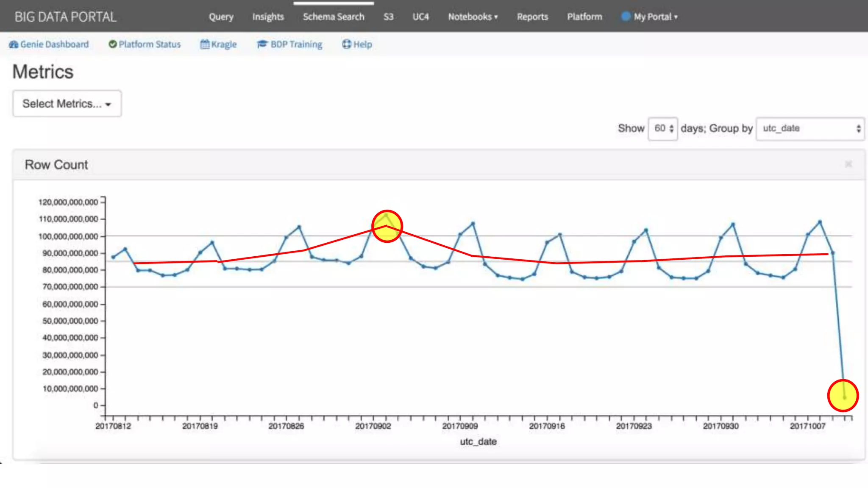Viewport: 868px width, 488px height.
Task: Navigate to S3 section
Action: [388, 17]
